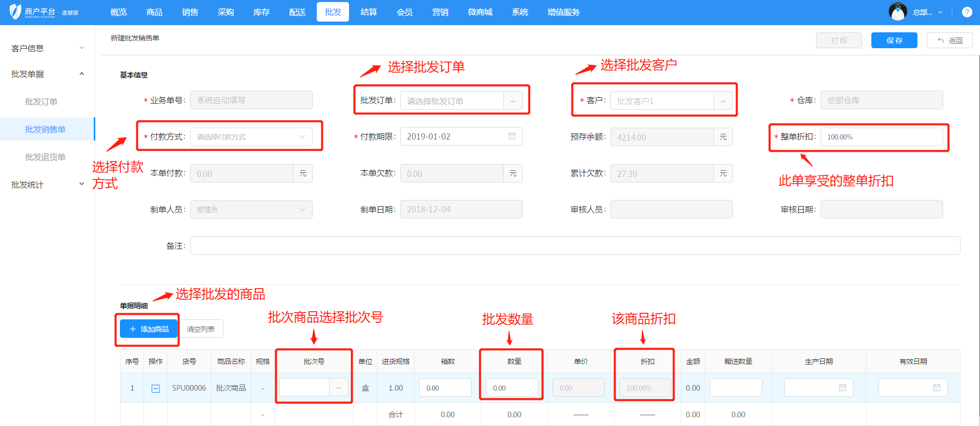Click the 添加商品 button
This screenshot has height=426, width=980.
[149, 329]
